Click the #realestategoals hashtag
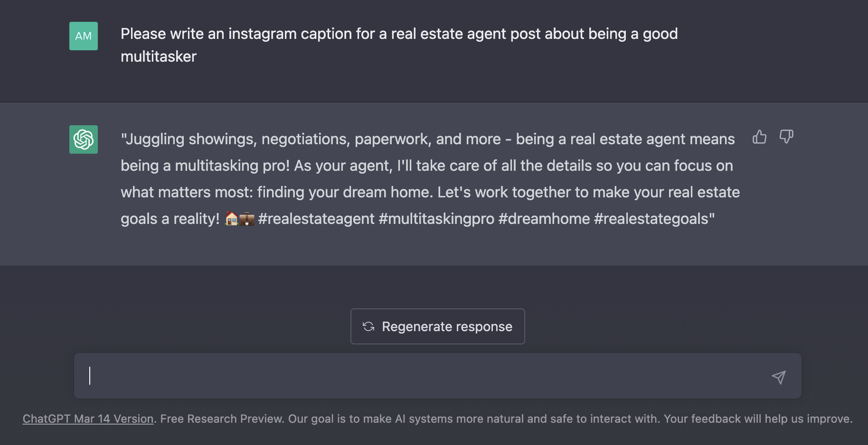 point(651,219)
